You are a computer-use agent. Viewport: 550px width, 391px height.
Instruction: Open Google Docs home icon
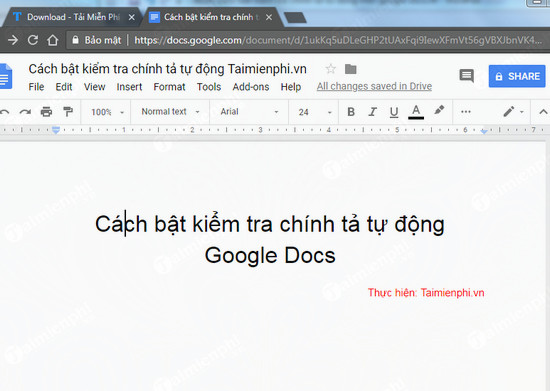coord(6,76)
